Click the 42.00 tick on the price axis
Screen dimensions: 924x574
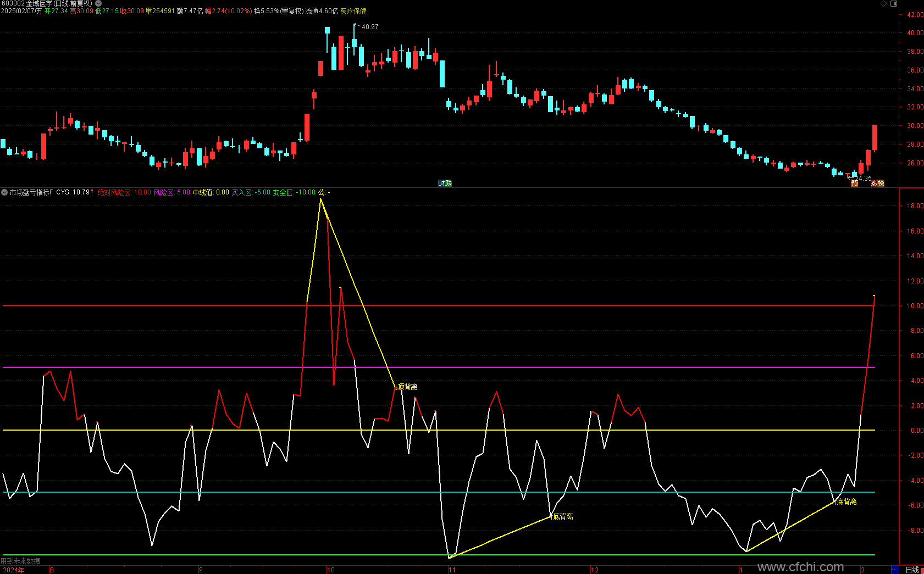coord(915,15)
